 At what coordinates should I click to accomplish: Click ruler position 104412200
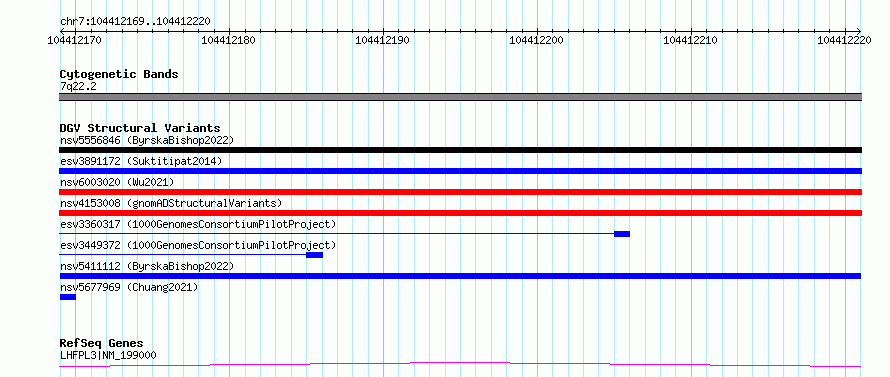[x=537, y=40]
